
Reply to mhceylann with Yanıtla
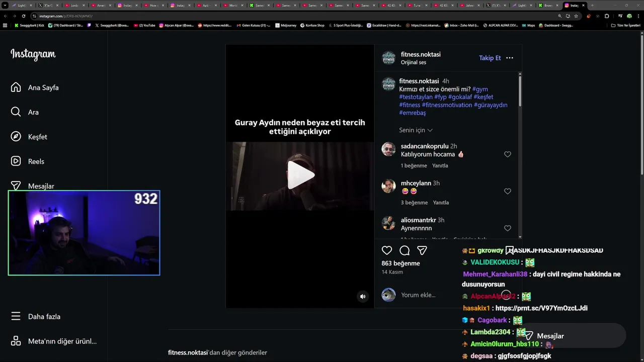[441, 203]
